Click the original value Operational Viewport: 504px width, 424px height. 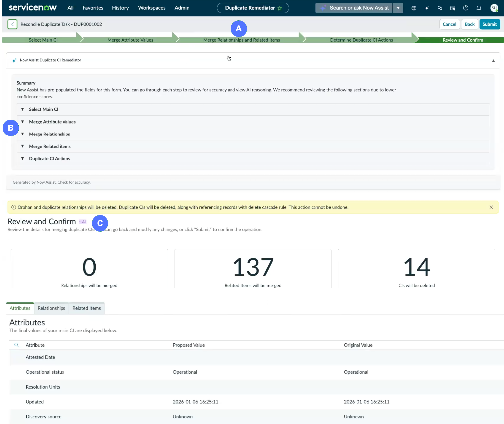(x=356, y=372)
